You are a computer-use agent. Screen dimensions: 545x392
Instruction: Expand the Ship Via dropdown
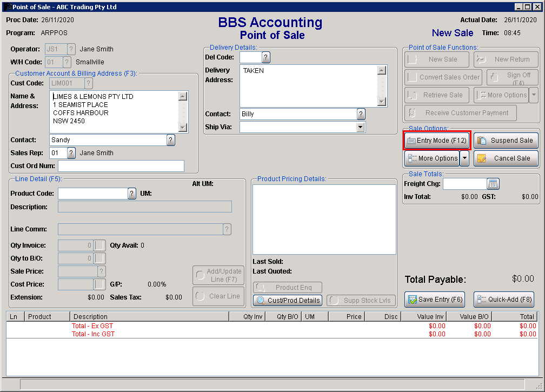[361, 127]
